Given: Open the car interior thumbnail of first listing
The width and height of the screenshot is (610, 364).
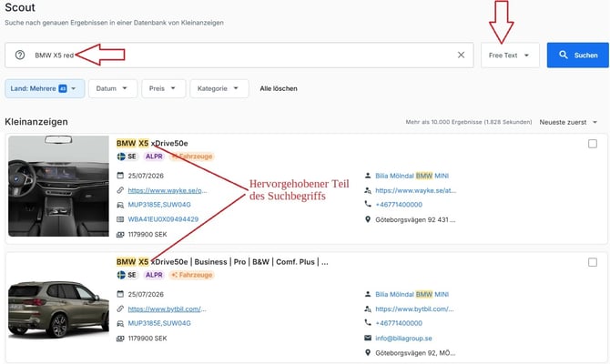Looking at the screenshot, I should pos(59,186).
